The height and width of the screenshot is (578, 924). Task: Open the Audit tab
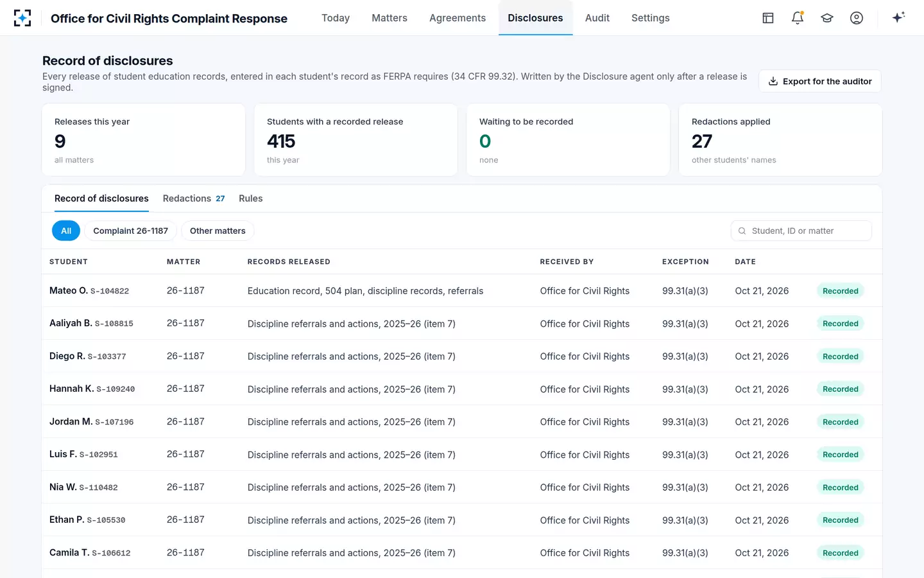(597, 18)
